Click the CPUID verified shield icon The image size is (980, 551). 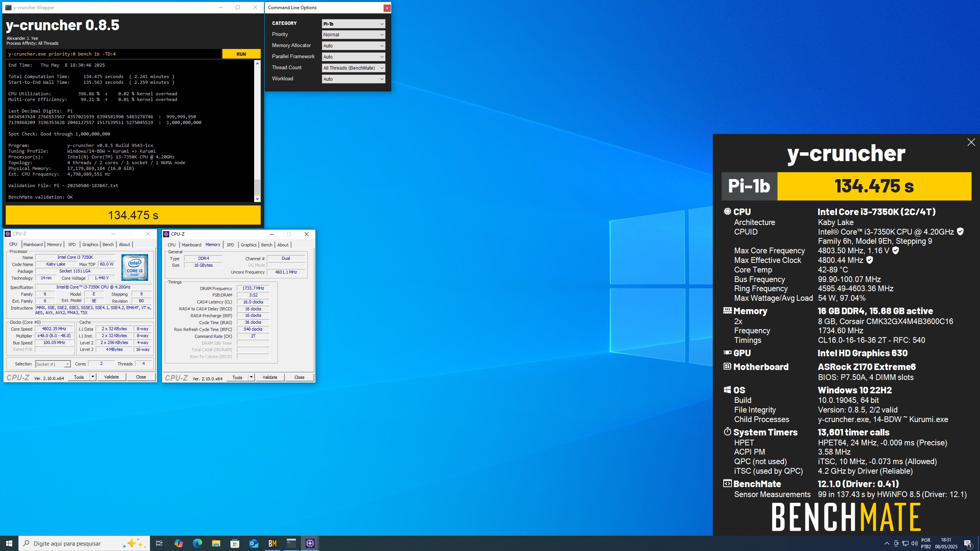click(960, 231)
